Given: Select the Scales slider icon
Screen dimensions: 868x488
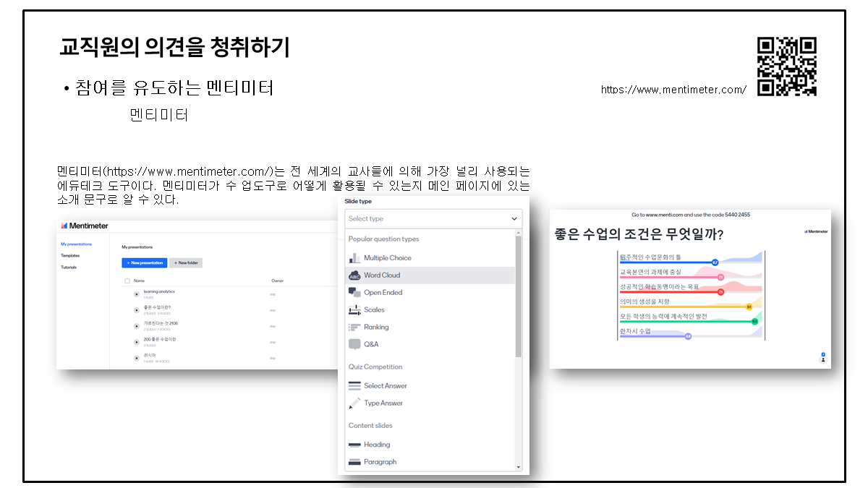Looking at the screenshot, I should point(354,310).
